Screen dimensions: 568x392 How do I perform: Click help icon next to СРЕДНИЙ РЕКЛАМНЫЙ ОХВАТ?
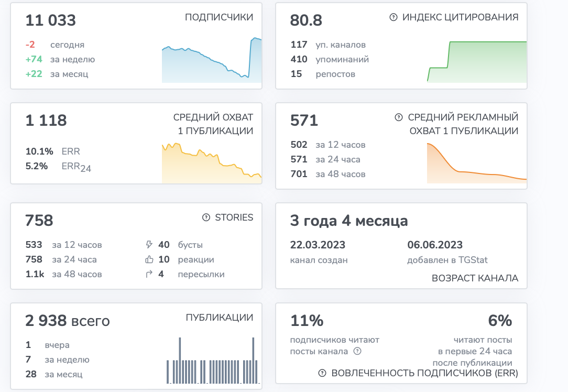pyautogui.click(x=398, y=117)
